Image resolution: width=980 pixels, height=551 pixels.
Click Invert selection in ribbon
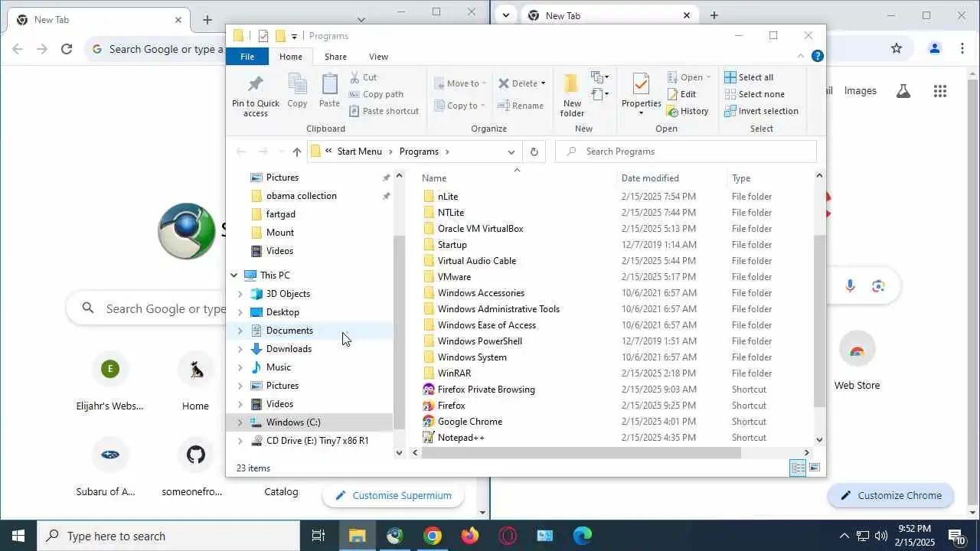(x=761, y=111)
